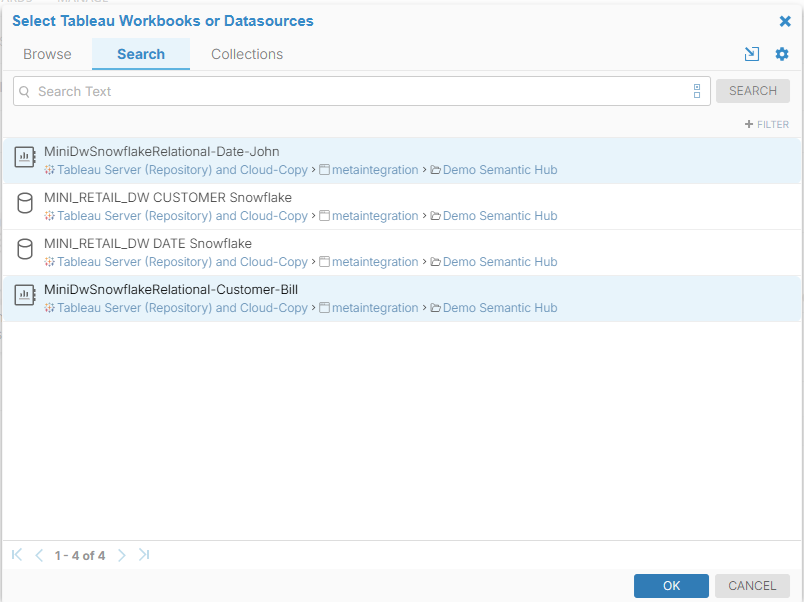Click the open-in-new-window arrow icon

coord(752,54)
